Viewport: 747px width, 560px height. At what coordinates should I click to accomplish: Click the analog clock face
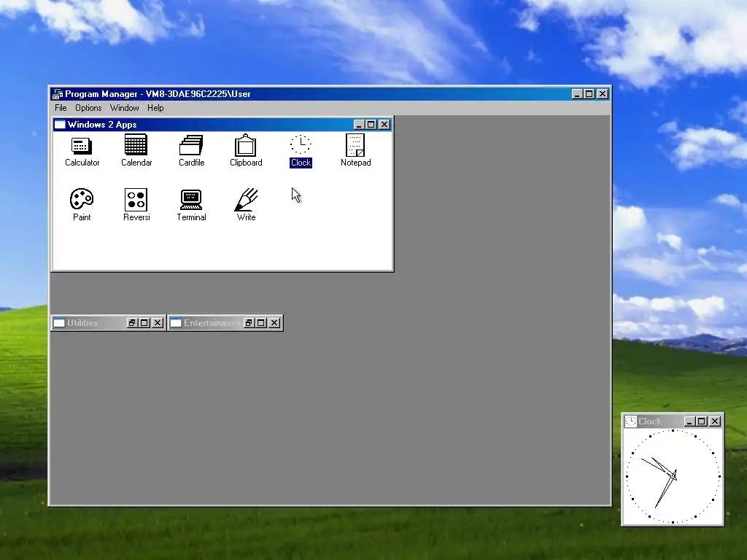(x=673, y=476)
